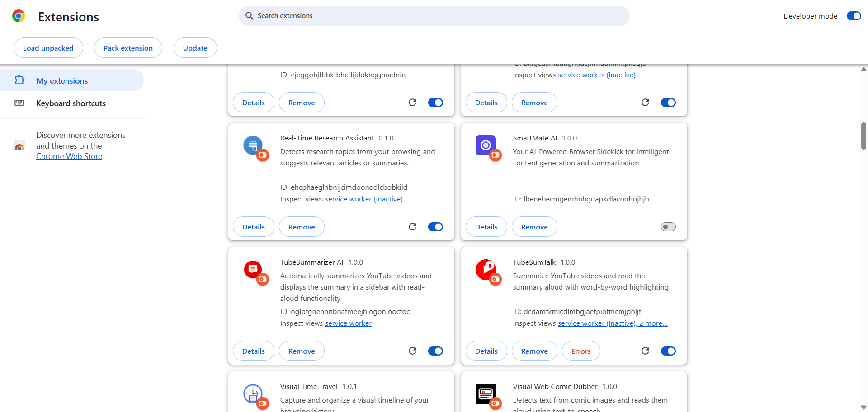Image resolution: width=868 pixels, height=412 pixels.
Task: Remove the TubeSumTalk extension
Action: coord(534,351)
